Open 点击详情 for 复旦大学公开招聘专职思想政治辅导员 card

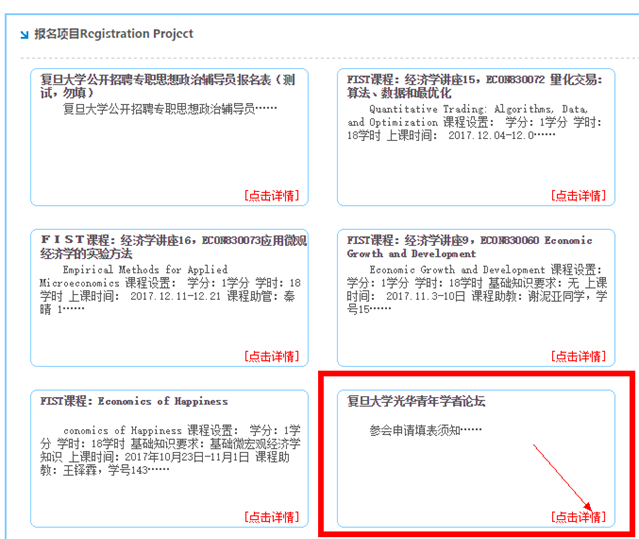click(x=272, y=196)
